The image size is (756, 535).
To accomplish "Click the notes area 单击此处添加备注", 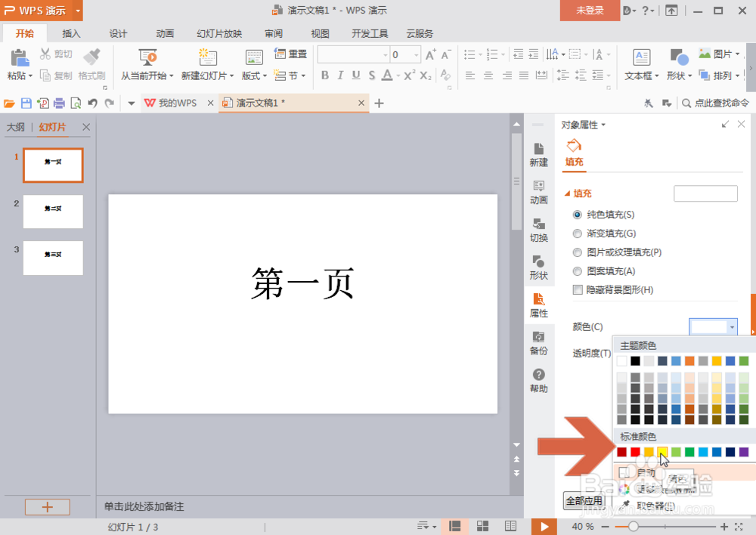I will click(x=144, y=506).
